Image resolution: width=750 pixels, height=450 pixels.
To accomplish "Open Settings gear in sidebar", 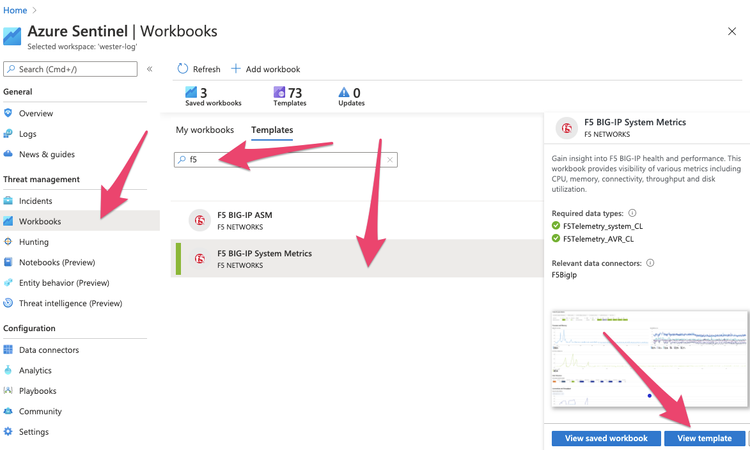I will (9, 432).
